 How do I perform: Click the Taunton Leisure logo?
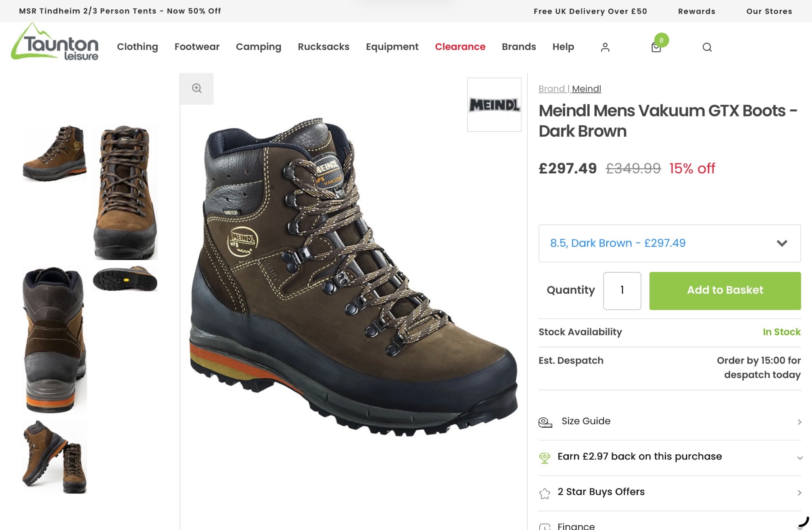coord(55,42)
